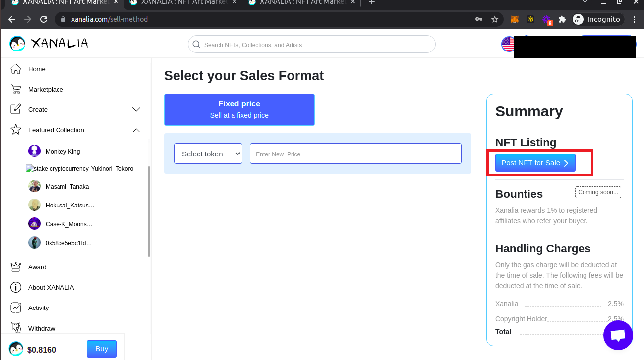
Task: Click the Withdraw icon in sidebar
Action: [x=16, y=328]
